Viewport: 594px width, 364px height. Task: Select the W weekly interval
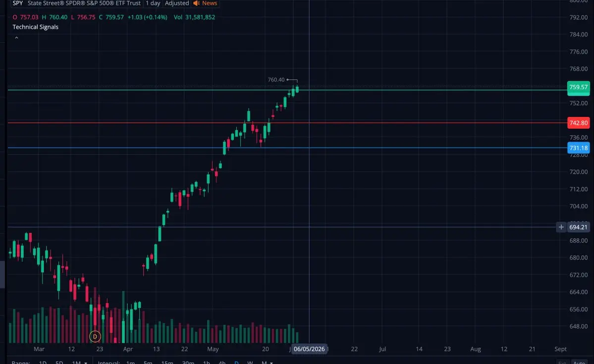tap(250, 363)
